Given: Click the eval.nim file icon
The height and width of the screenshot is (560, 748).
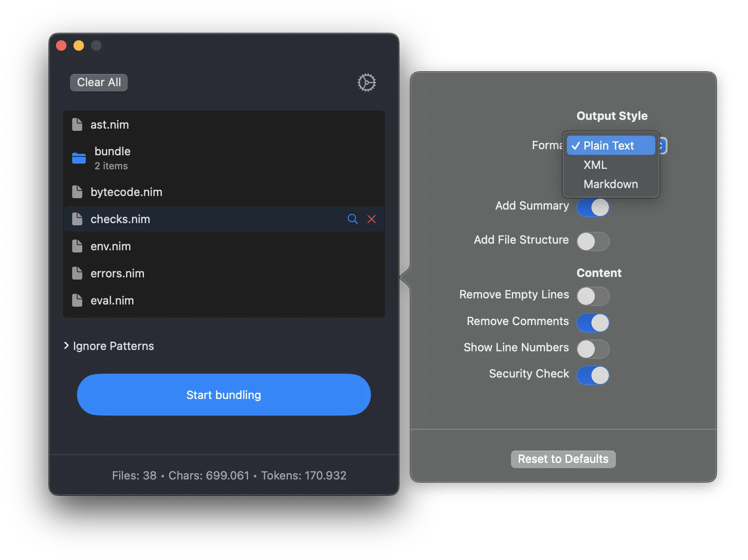Looking at the screenshot, I should (x=77, y=301).
